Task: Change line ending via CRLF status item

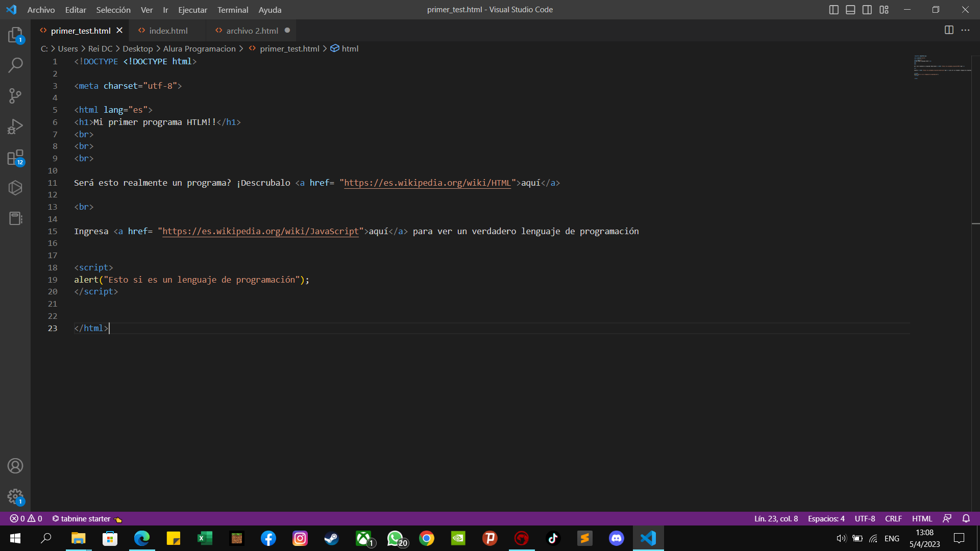Action: 893,518
